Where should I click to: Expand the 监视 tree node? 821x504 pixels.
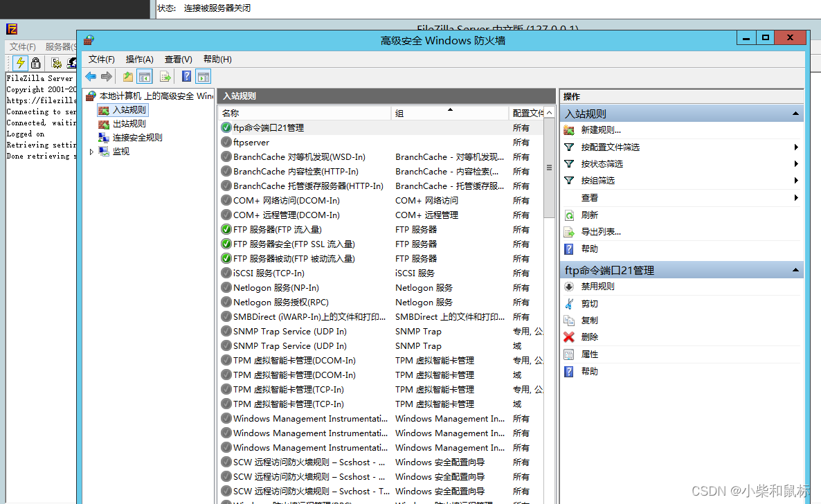coord(91,152)
